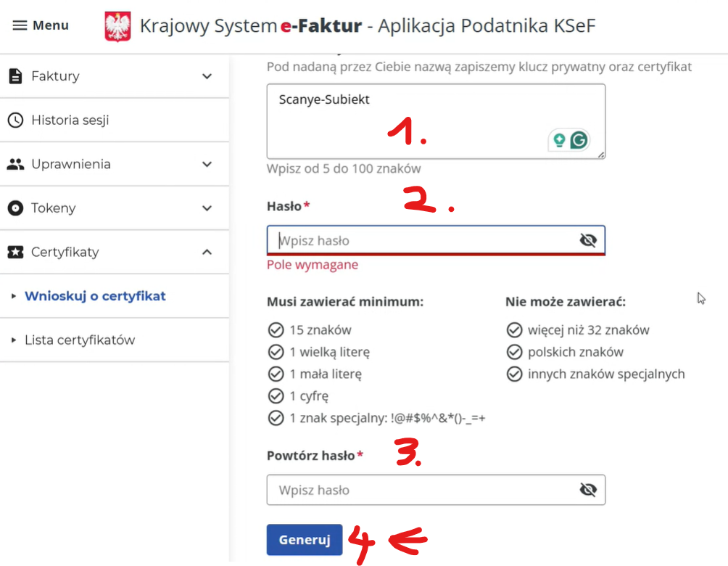
Task: Click the Polish eagle emblem logo
Action: click(x=117, y=27)
